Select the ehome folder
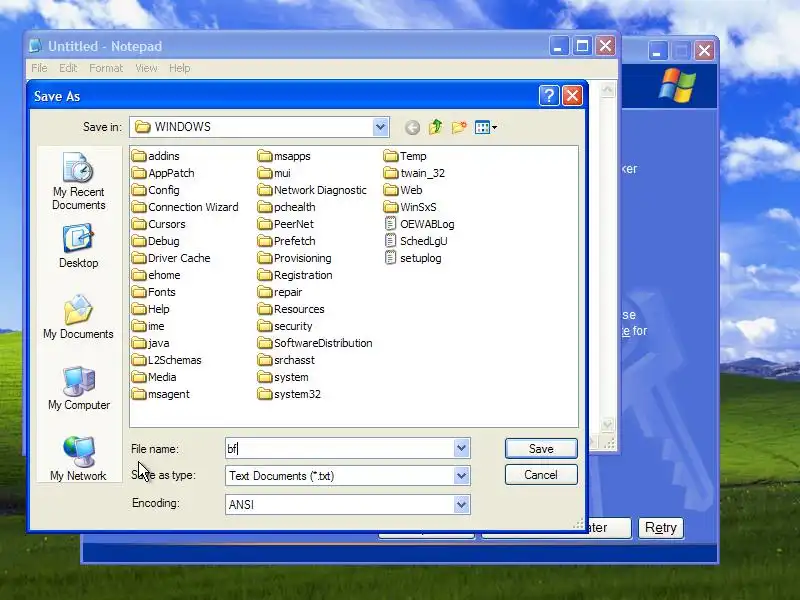This screenshot has width=800, height=600. 156,275
